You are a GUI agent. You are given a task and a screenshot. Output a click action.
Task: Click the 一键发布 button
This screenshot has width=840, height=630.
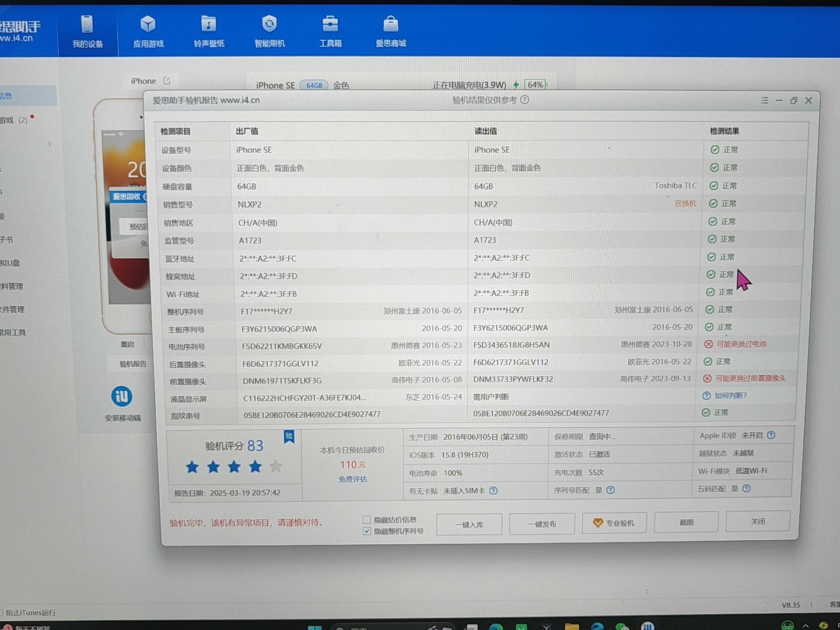542,524
